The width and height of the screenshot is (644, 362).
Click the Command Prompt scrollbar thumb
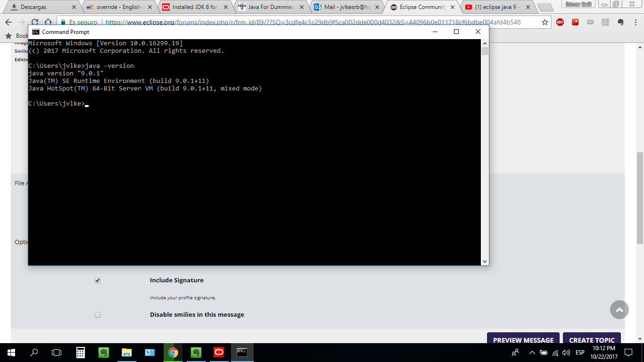(485, 51)
